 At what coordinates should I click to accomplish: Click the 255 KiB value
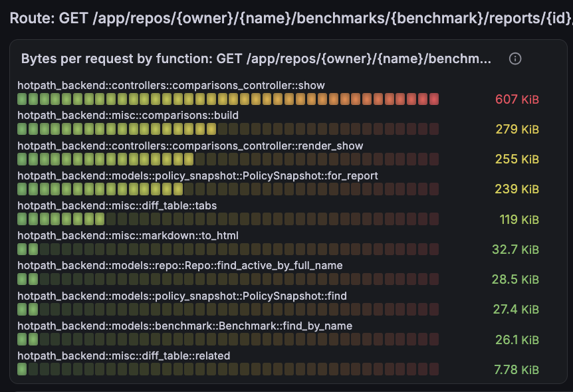point(516,159)
